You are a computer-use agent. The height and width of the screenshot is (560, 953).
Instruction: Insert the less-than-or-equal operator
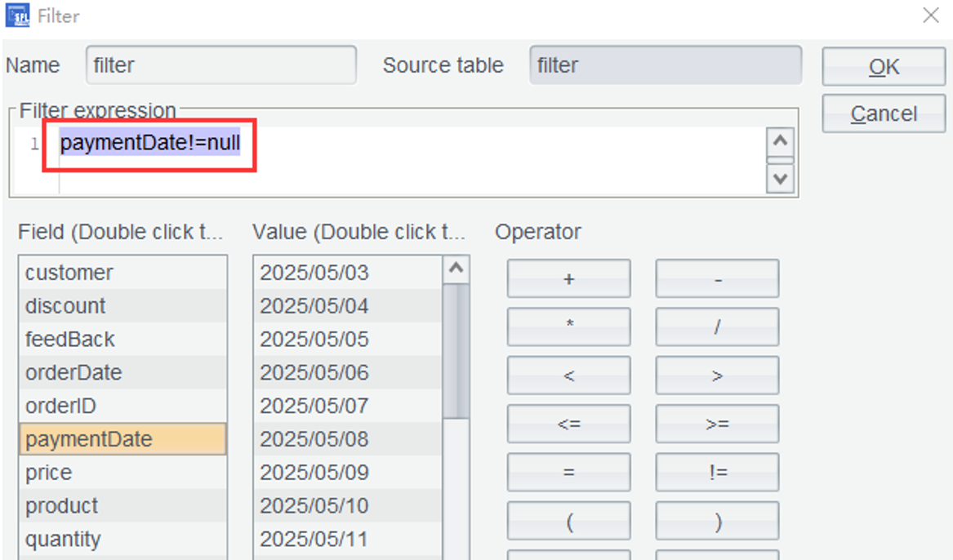click(568, 424)
